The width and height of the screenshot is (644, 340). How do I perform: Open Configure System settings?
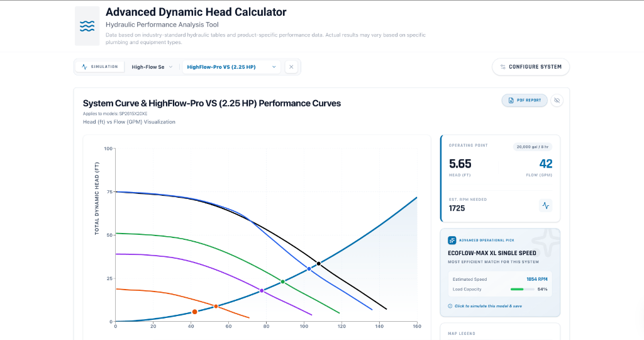[x=531, y=67]
